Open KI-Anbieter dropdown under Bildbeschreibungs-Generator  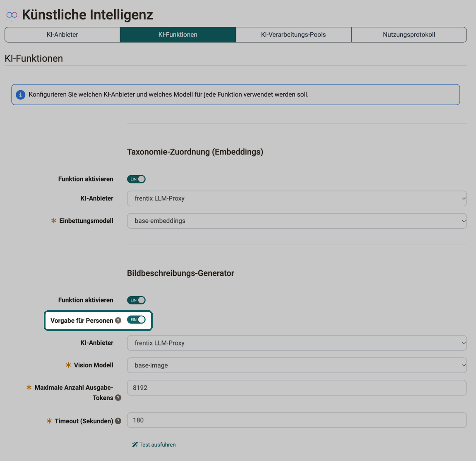point(297,343)
